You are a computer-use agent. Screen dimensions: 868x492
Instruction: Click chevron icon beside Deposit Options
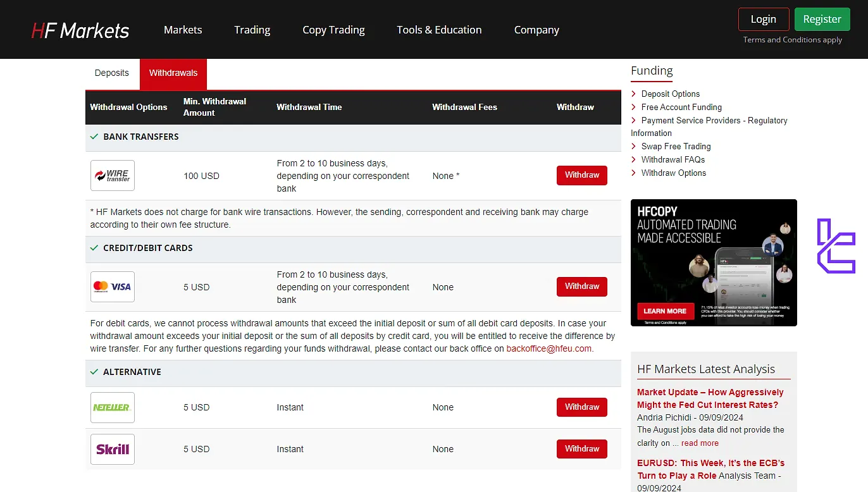click(634, 94)
